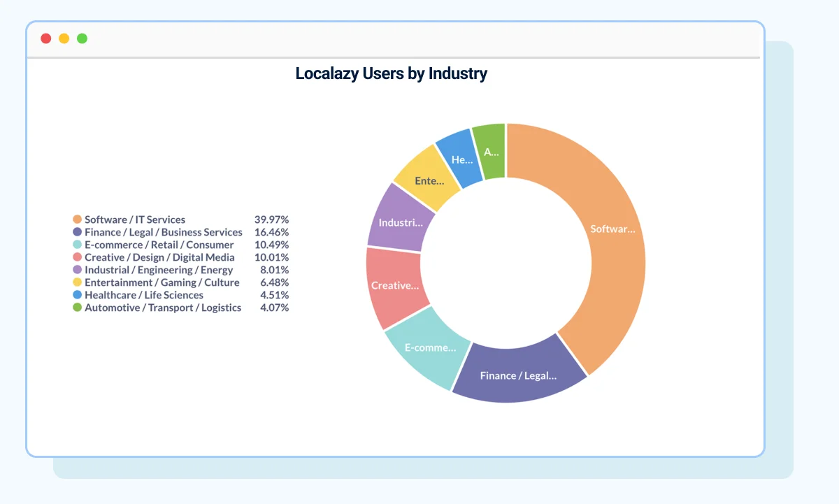This screenshot has width=839, height=504.
Task: Click the orange Software / IT Services legend dot
Action: 77,219
